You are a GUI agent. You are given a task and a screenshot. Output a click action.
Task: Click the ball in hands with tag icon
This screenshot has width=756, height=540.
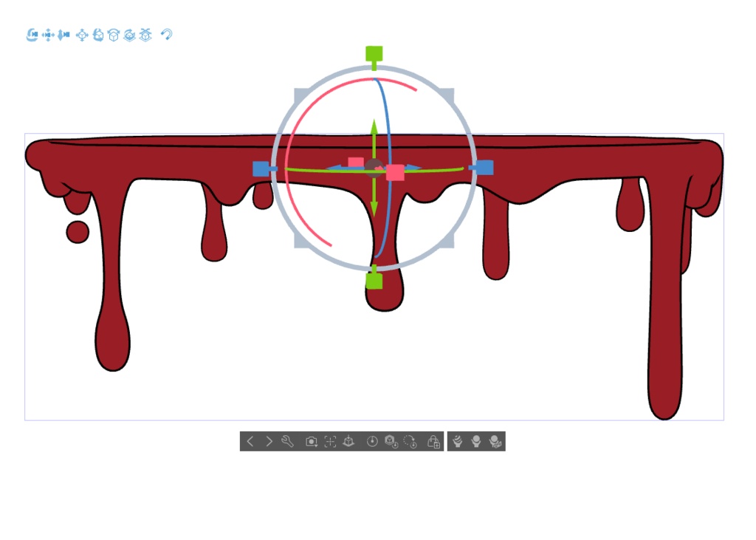(x=495, y=441)
